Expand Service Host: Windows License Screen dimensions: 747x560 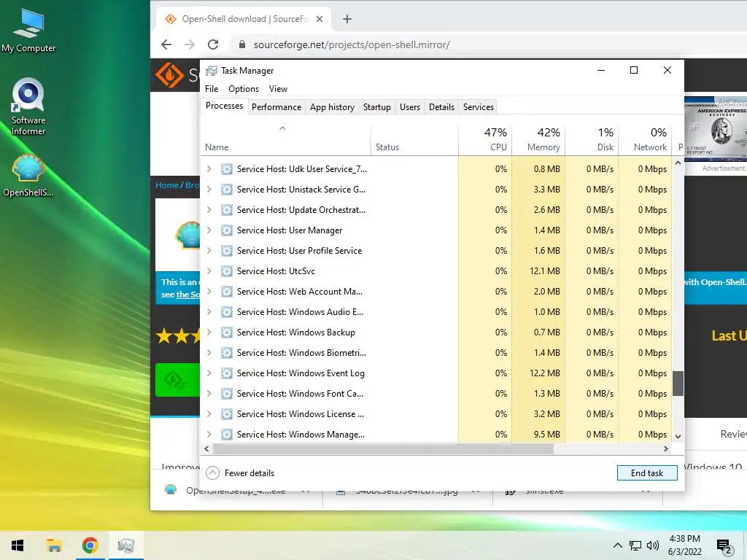pyautogui.click(x=209, y=414)
